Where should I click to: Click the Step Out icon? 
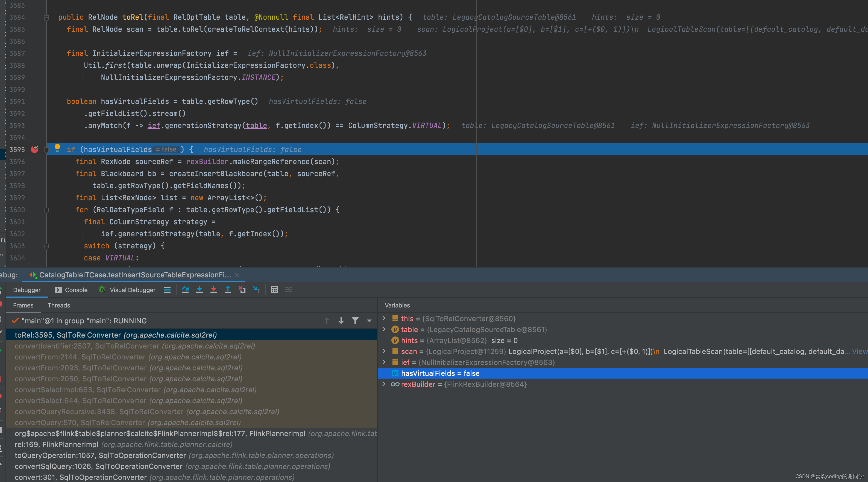click(228, 289)
